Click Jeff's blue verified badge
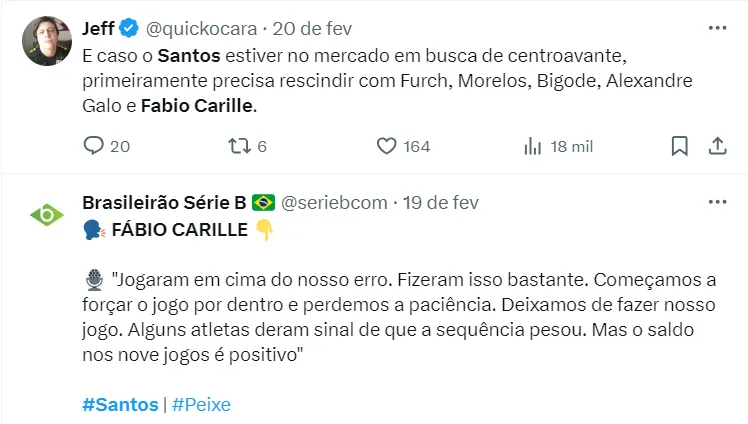748x424 pixels. [129, 28]
